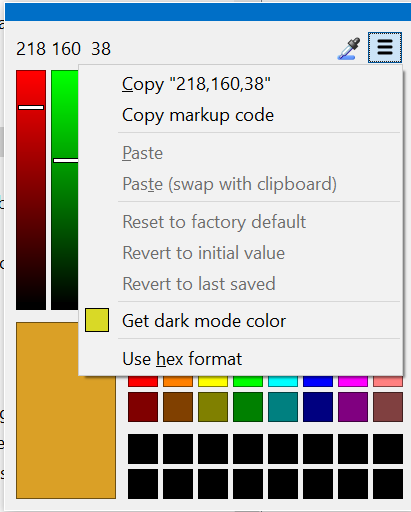Viewport: 411px width, 512px height.
Task: Pick the teal palette swatch
Action: coord(283,407)
